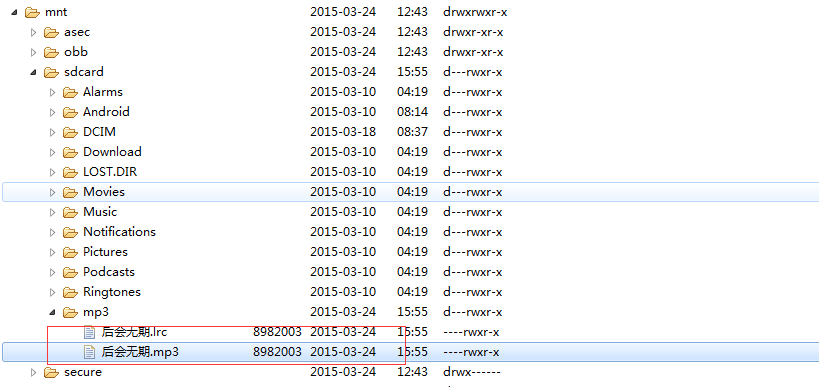The image size is (819, 387).
Task: Expand the Download folder arrow
Action: [x=52, y=153]
